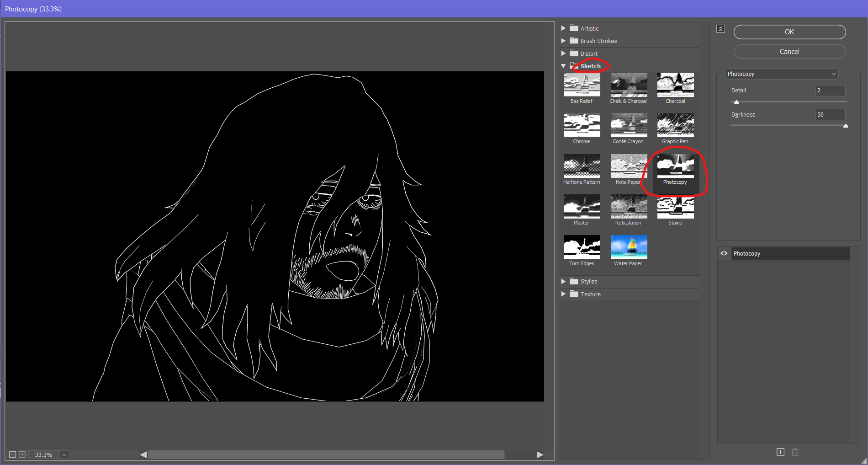Select the Photocopy filter thumbnail

[x=675, y=166]
